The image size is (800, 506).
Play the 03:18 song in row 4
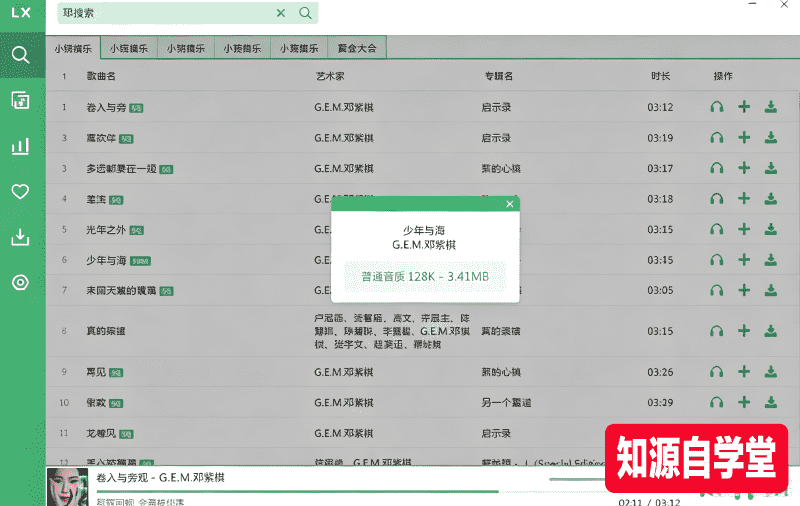(717, 199)
